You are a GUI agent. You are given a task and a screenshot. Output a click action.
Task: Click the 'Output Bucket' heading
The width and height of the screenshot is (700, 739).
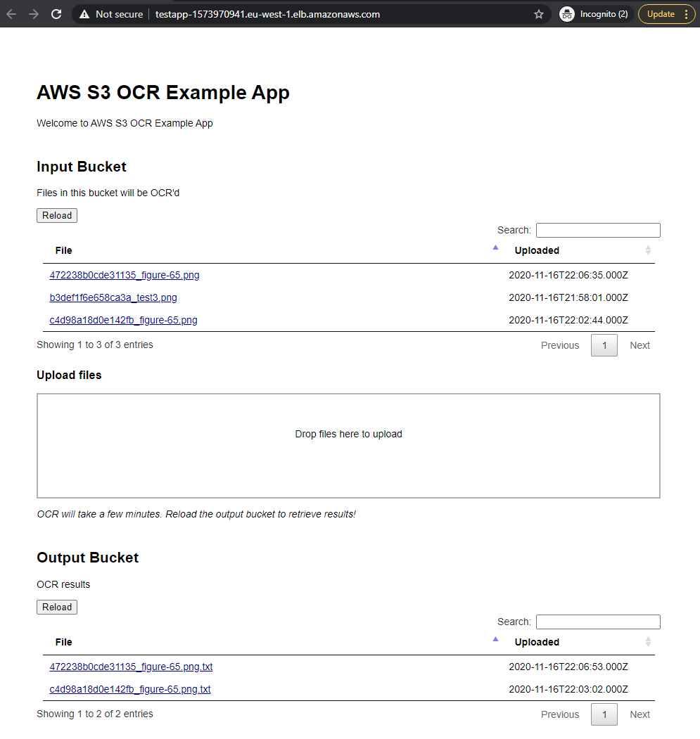tap(88, 558)
